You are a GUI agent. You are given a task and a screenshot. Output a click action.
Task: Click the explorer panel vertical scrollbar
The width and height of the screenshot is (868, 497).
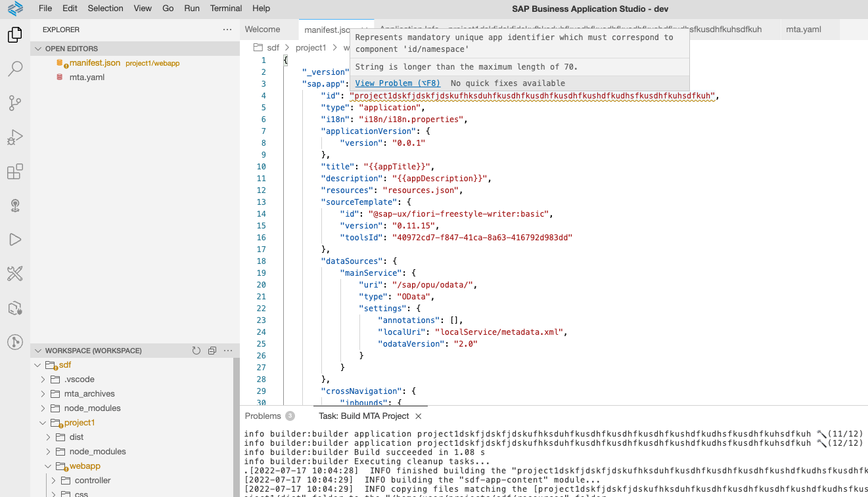[236, 427]
